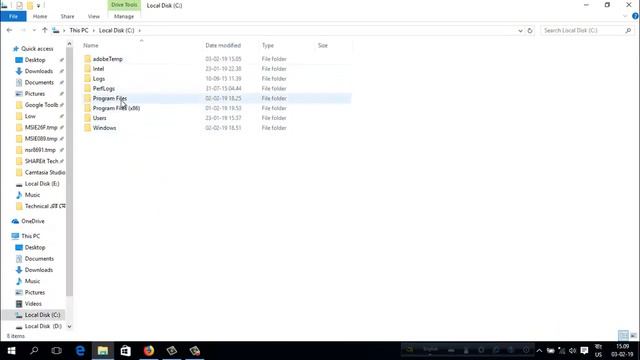
Task: Click Local Disk (C:) breadcrumb in address bar
Action: pyautogui.click(x=116, y=30)
